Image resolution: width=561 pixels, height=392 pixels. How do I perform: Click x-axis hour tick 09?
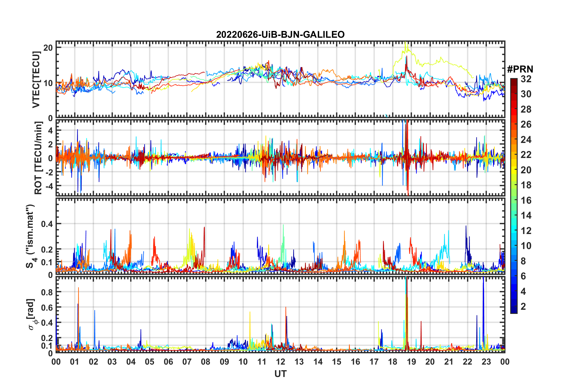pyautogui.click(x=224, y=362)
